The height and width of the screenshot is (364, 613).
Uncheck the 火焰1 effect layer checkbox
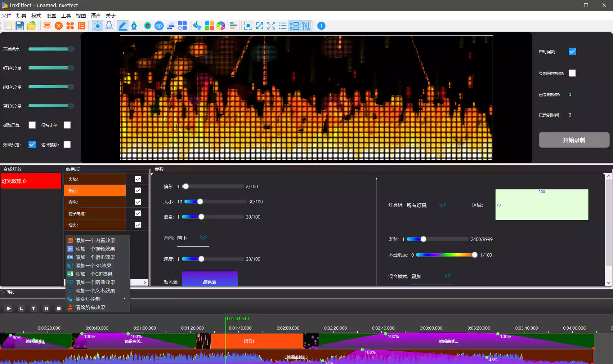point(138,179)
